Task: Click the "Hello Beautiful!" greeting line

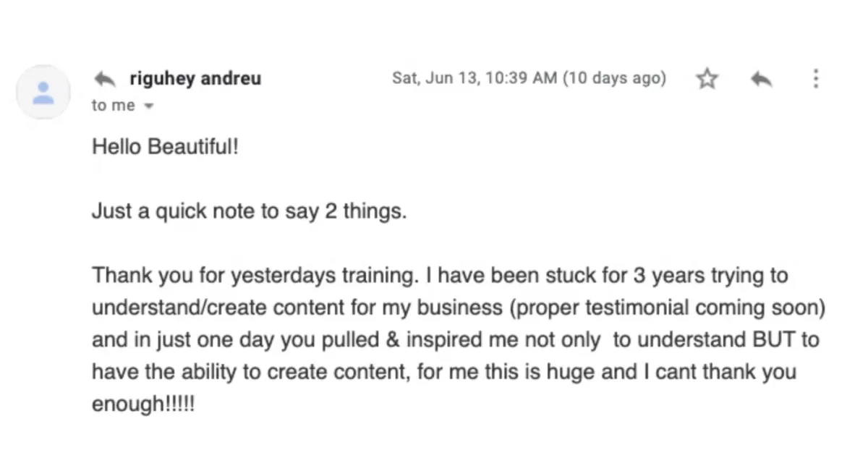Action: coord(165,148)
